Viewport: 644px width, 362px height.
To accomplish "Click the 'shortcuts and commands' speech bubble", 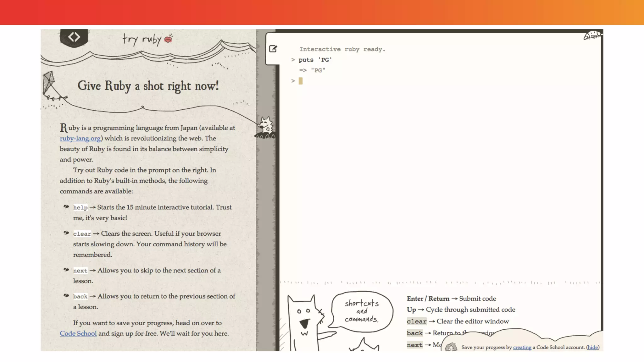I will pos(362,311).
